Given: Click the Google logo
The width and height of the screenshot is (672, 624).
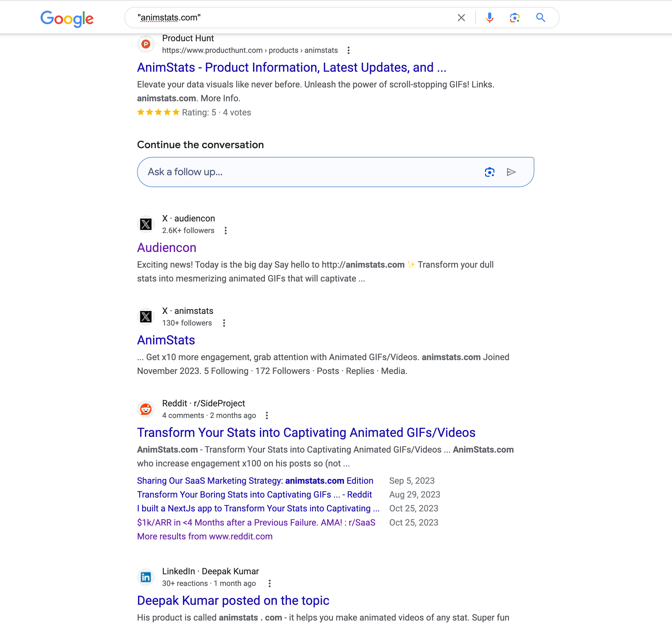Looking at the screenshot, I should (67, 18).
